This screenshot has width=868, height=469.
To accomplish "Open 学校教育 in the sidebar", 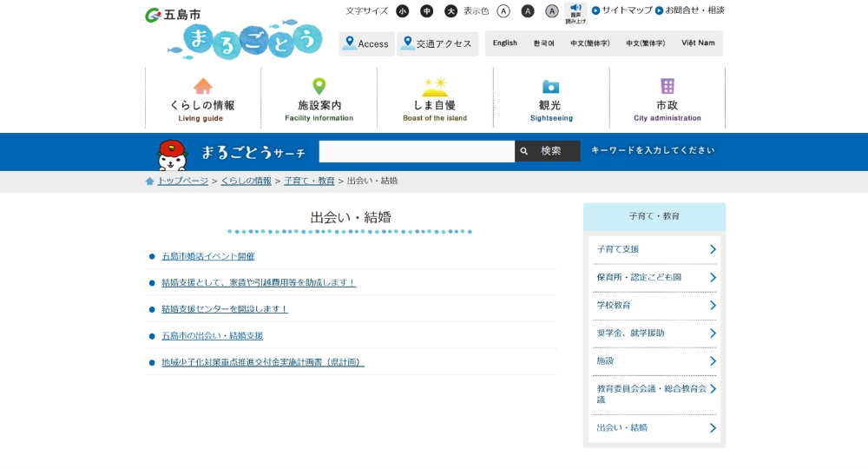I will (x=654, y=306).
